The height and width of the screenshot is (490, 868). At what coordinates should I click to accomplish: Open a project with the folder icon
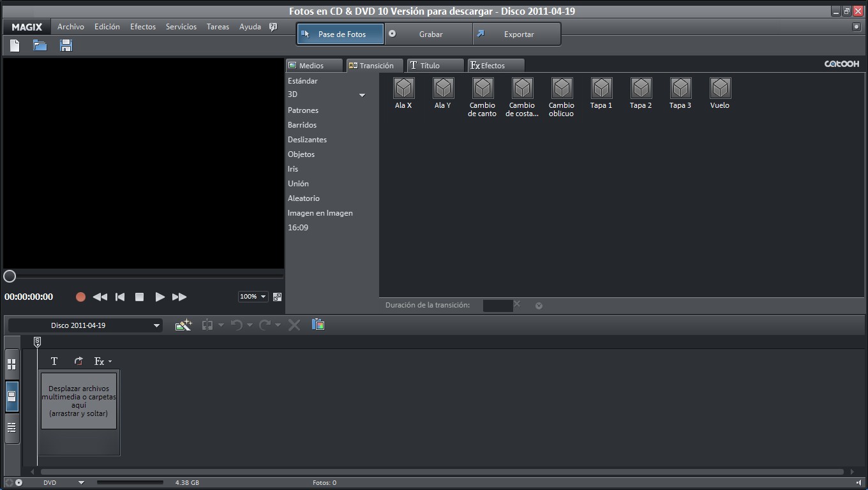(40, 45)
